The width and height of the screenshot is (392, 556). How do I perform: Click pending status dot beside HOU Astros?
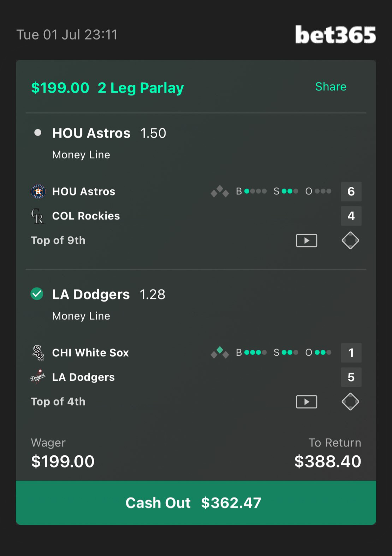(38, 133)
